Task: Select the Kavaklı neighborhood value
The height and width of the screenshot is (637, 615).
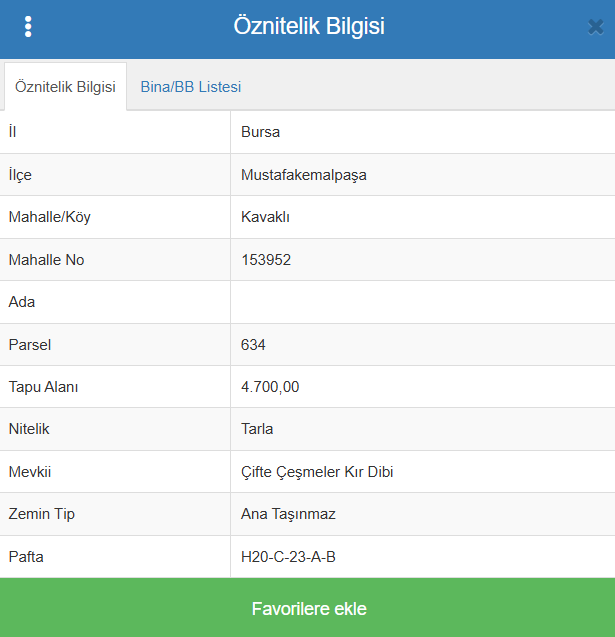Action: (265, 217)
